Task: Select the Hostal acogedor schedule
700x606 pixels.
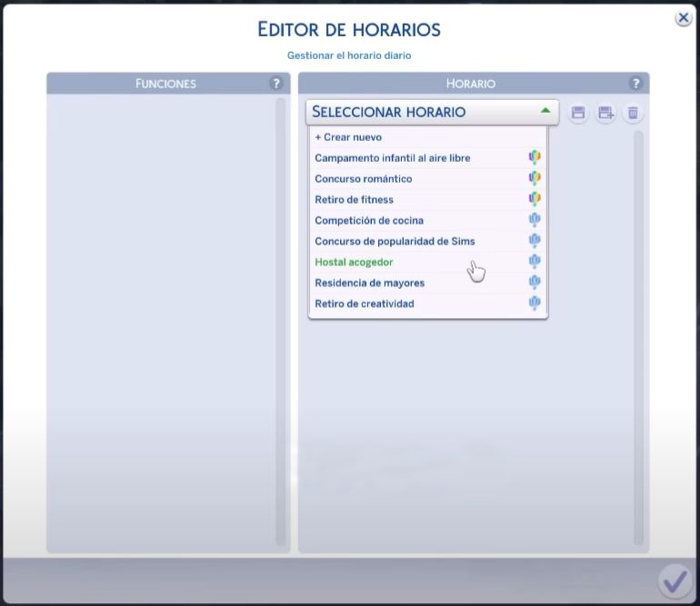Action: coord(355,263)
